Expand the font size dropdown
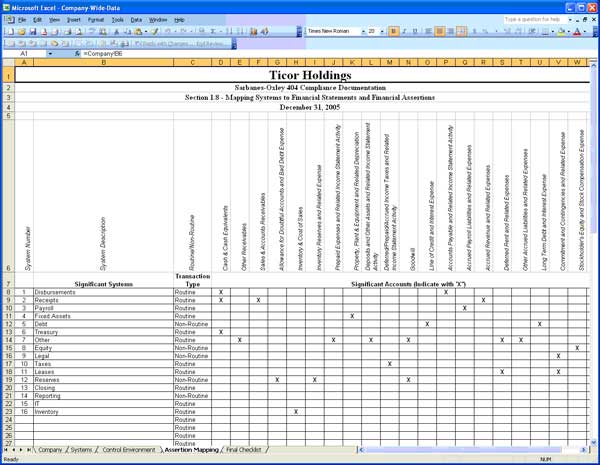The image size is (600, 465). [382, 31]
